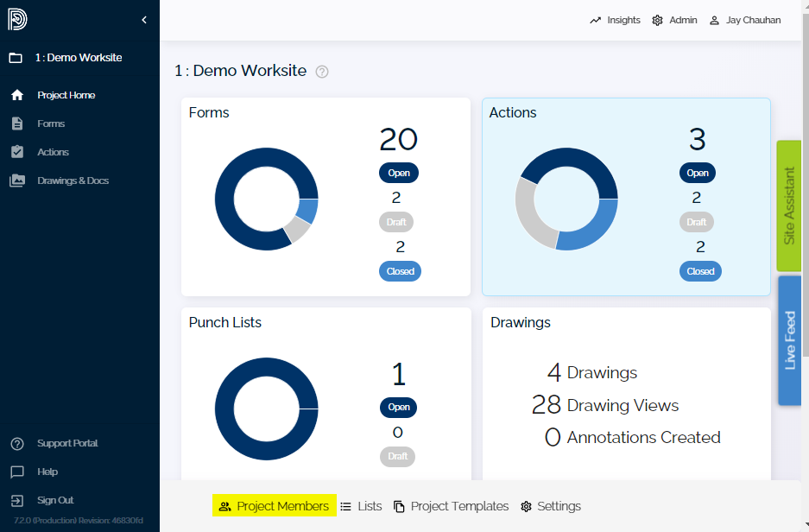Open Insights from the top bar
Image resolution: width=809 pixels, height=532 pixels.
tap(615, 20)
